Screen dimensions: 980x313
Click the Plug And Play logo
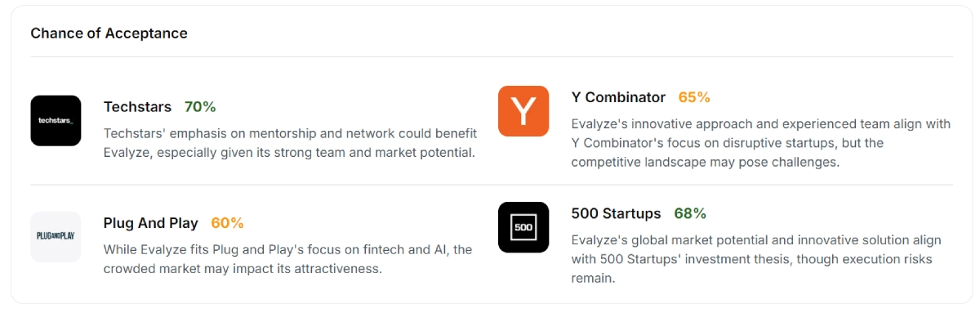click(x=56, y=237)
